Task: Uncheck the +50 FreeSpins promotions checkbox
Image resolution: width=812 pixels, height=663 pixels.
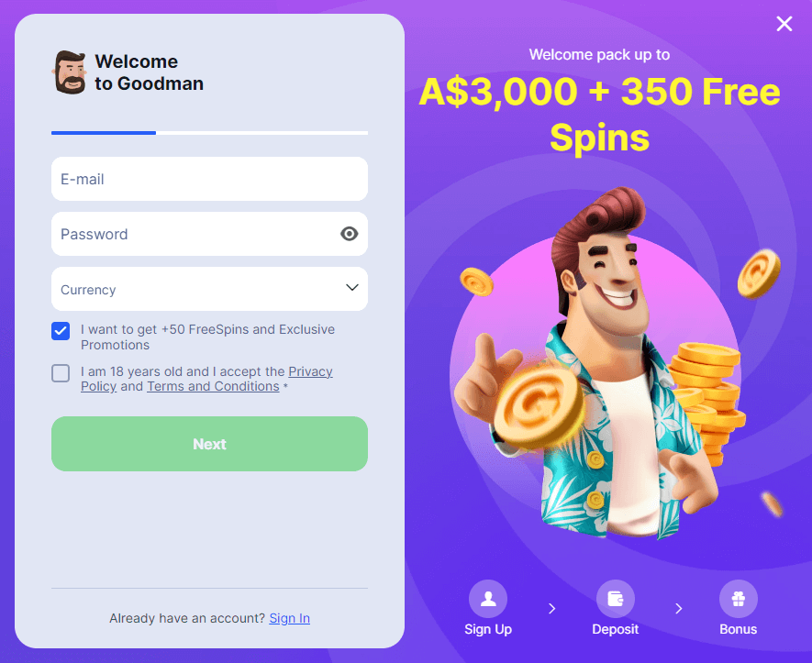Action: point(61,331)
